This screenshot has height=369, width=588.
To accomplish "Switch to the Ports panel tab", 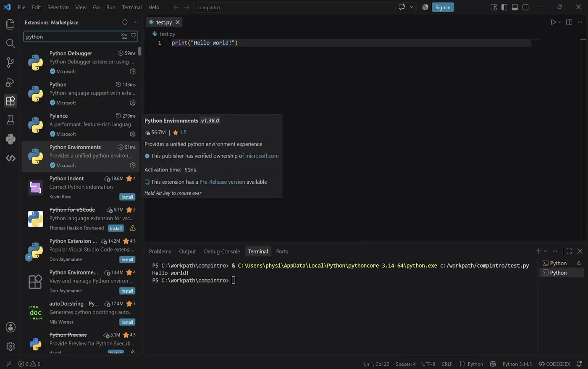I will pyautogui.click(x=282, y=251).
